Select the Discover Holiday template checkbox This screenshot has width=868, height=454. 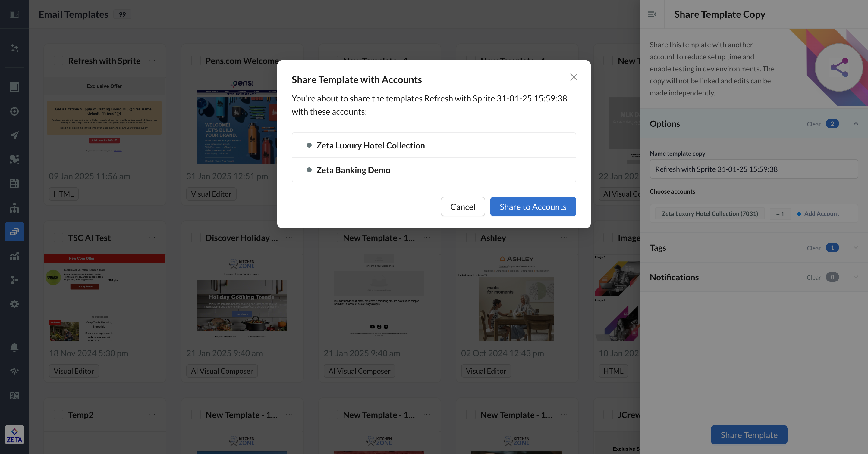(x=196, y=238)
